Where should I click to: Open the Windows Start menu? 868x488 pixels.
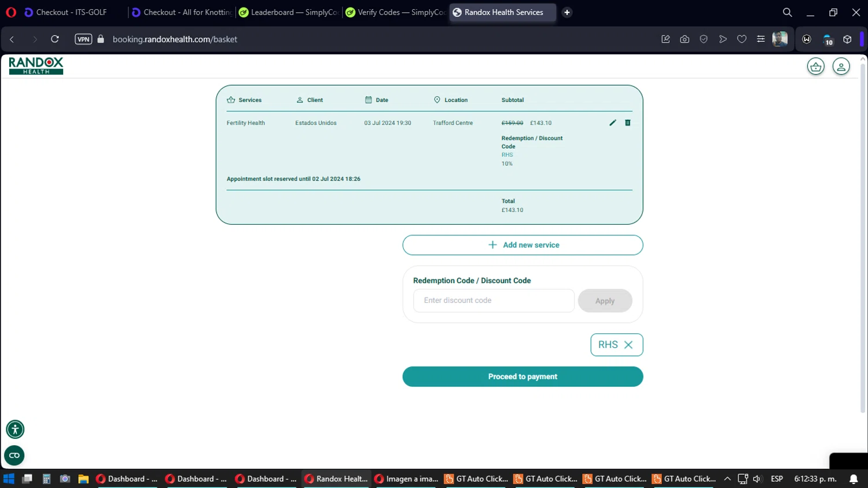(x=9, y=479)
